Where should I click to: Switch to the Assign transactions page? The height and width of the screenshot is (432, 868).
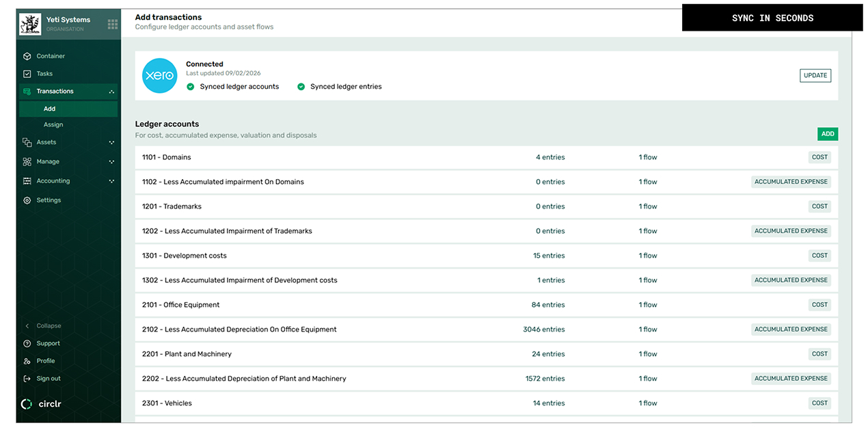pyautogui.click(x=53, y=124)
